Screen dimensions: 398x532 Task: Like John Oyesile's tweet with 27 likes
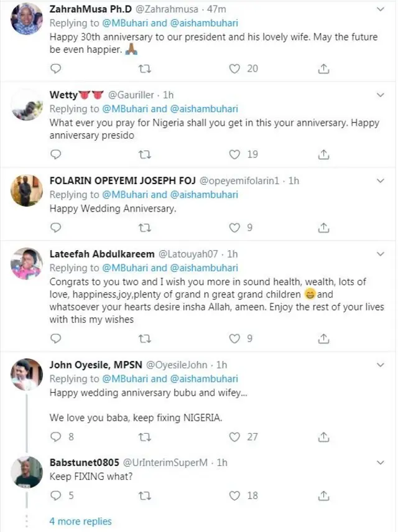pyautogui.click(x=233, y=437)
